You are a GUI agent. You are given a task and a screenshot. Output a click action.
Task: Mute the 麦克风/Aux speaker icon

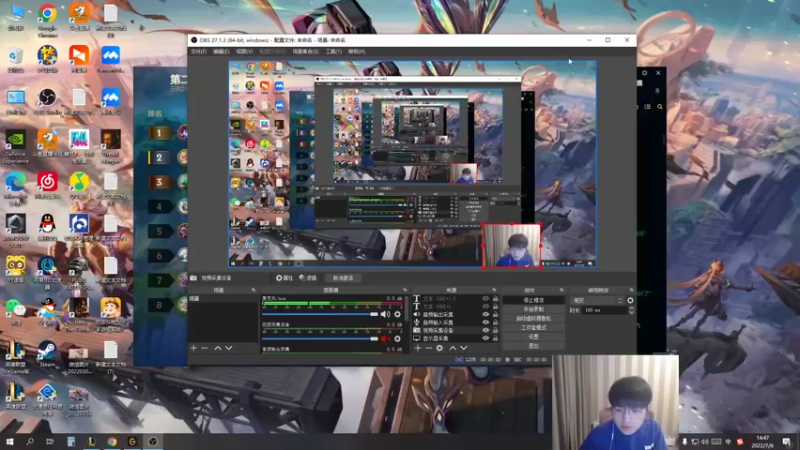pos(385,314)
